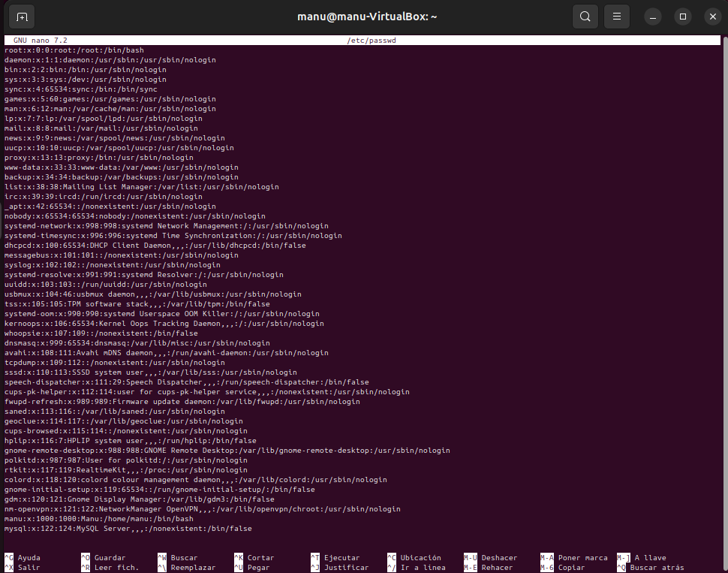Viewport: 728px width, 573px height.
Task: Select the Salir shortcut at bottom
Action: point(29,568)
